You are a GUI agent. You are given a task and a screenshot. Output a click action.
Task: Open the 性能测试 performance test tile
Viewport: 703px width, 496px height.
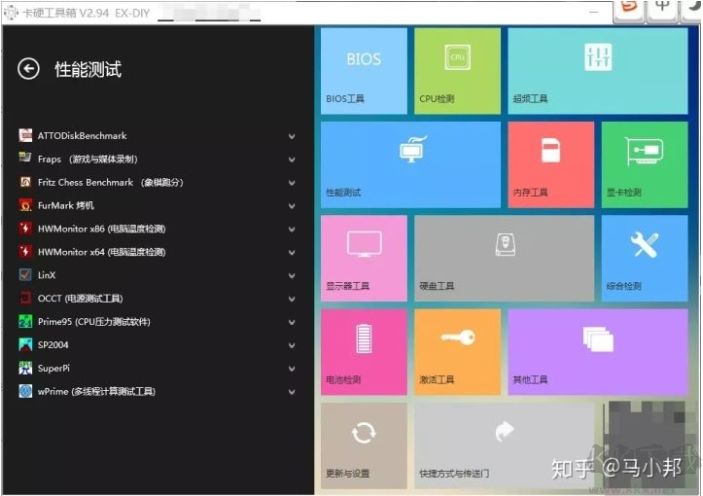click(x=411, y=165)
